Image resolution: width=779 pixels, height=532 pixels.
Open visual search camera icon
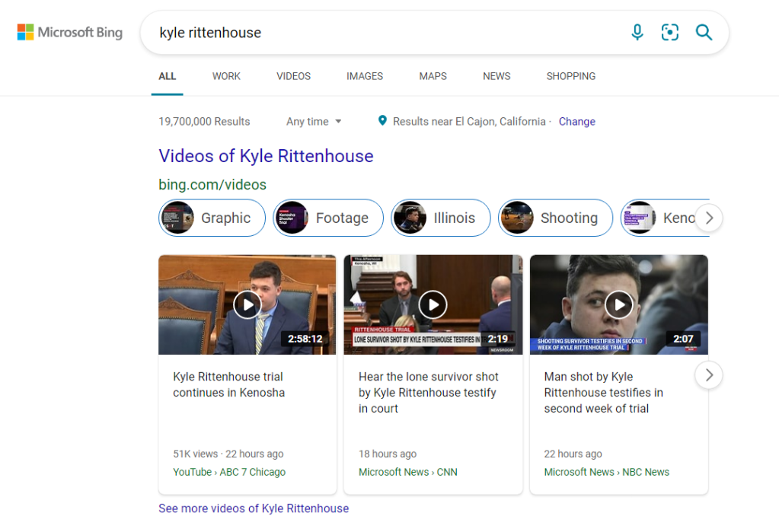click(670, 32)
